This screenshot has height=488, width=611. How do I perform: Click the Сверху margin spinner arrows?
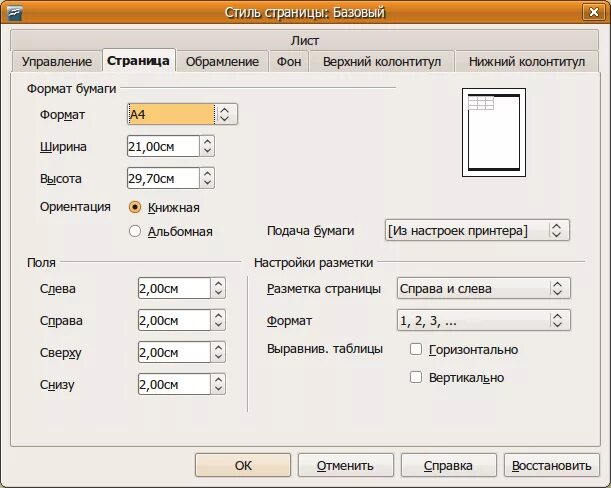[218, 352]
